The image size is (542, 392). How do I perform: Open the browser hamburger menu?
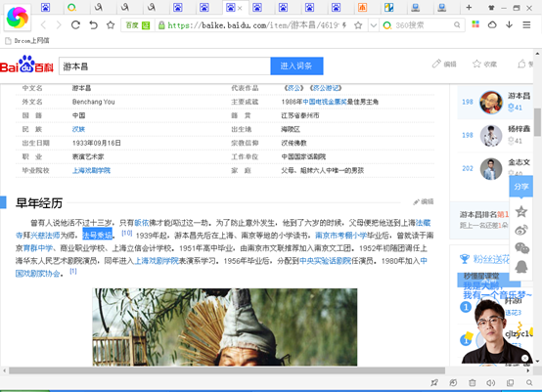point(526,24)
